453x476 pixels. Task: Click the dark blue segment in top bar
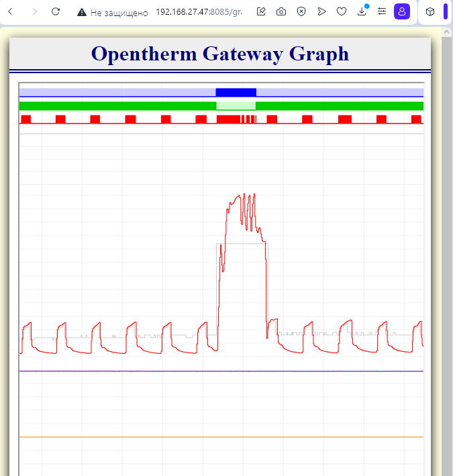(236, 92)
